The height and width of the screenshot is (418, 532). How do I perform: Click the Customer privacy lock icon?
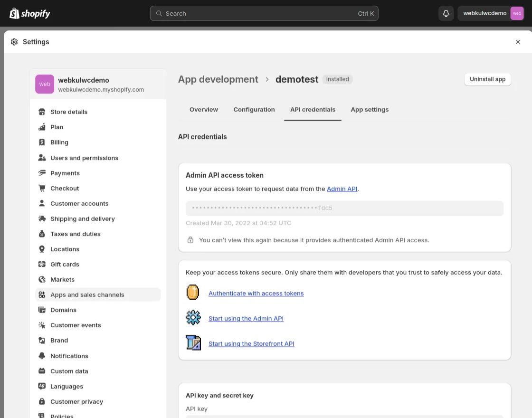point(42,401)
